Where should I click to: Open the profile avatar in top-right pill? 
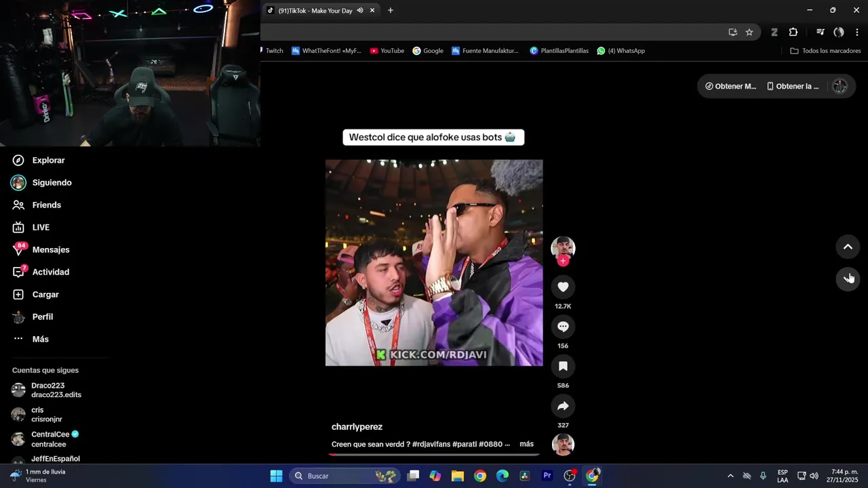[840, 86]
